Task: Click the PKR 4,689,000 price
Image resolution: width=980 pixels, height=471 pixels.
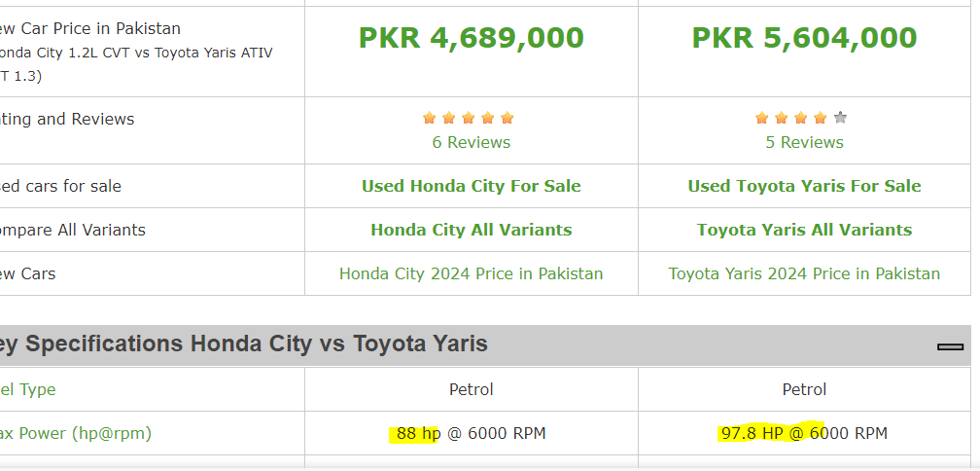Action: 472,38
